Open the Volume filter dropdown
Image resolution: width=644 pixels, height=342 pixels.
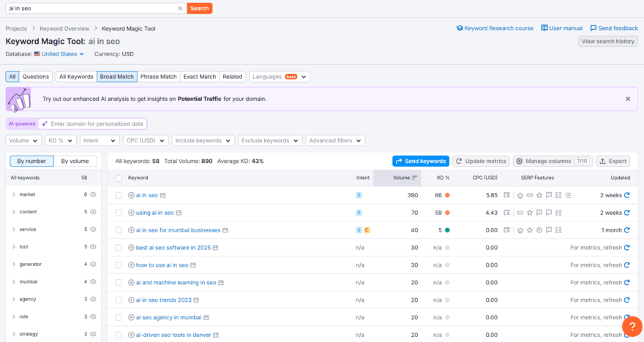(x=23, y=140)
